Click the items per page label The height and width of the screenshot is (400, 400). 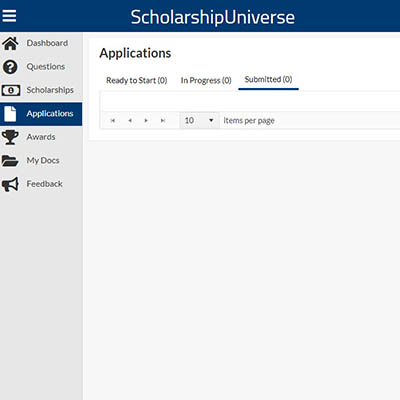pyautogui.click(x=249, y=121)
